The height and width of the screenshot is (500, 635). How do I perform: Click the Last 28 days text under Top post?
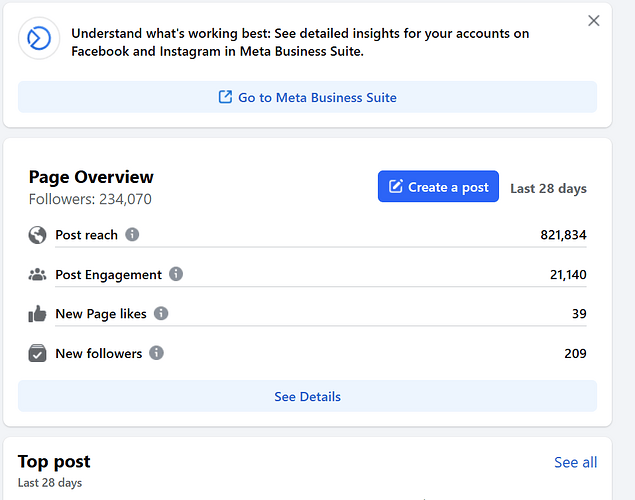click(50, 483)
